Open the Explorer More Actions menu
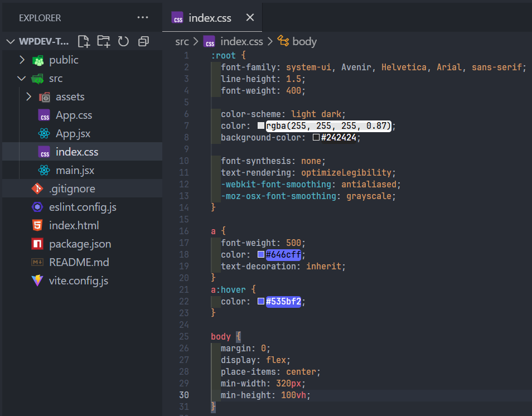532x416 pixels. pyautogui.click(x=143, y=17)
